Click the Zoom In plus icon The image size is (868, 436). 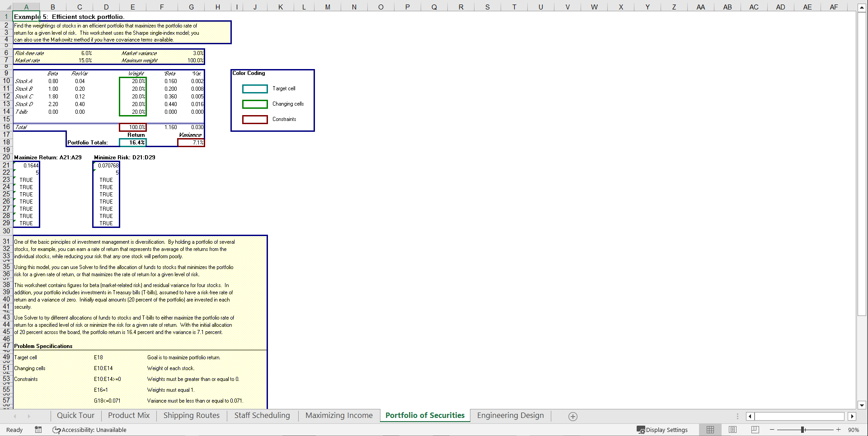click(838, 430)
